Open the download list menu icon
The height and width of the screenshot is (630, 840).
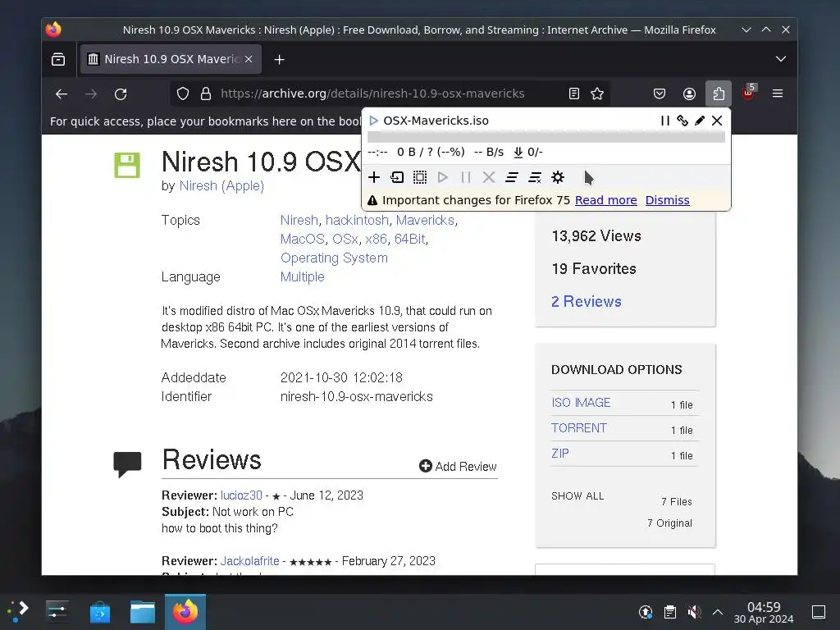click(512, 177)
